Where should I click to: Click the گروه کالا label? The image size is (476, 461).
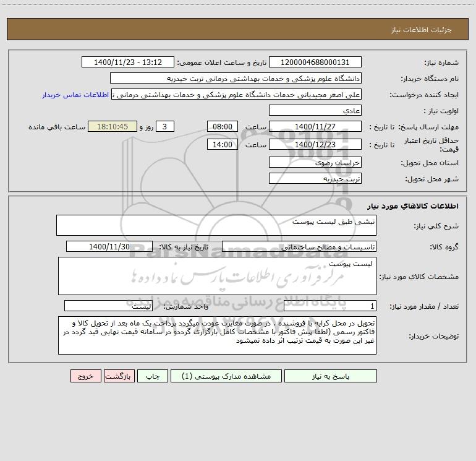pos(444,247)
